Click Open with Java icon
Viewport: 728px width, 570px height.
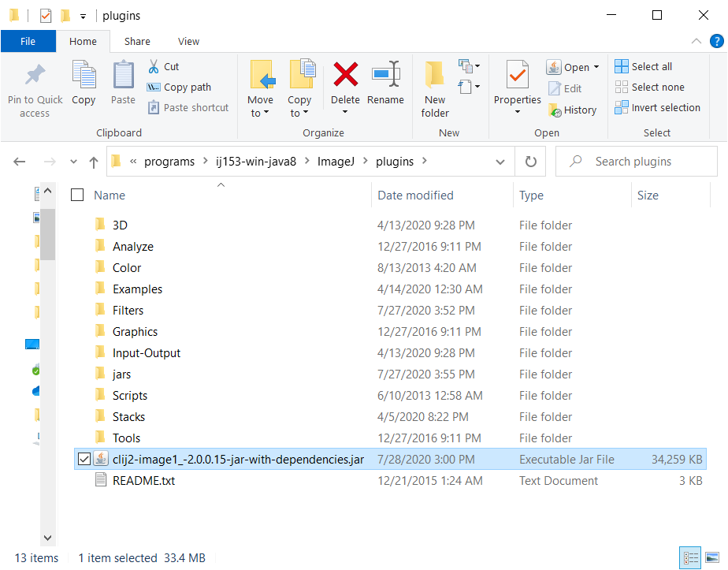[x=553, y=67]
